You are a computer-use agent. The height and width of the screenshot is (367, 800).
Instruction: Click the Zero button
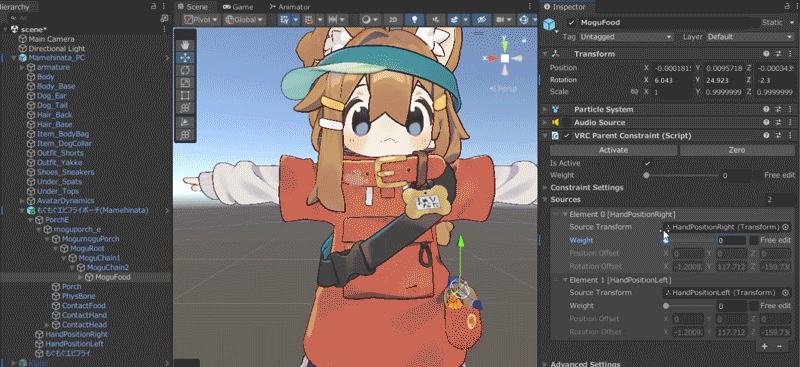tap(737, 151)
